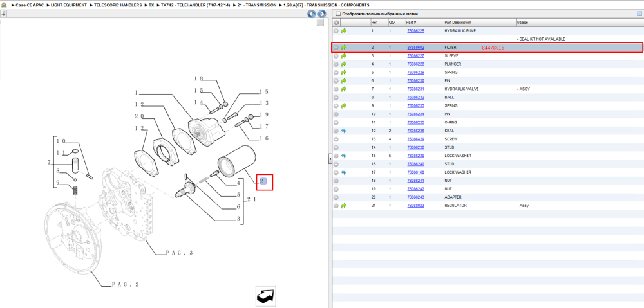This screenshot has height=308, width=644.
Task: Select the PLUNGER description cell
Action: pyautogui.click(x=453, y=64)
